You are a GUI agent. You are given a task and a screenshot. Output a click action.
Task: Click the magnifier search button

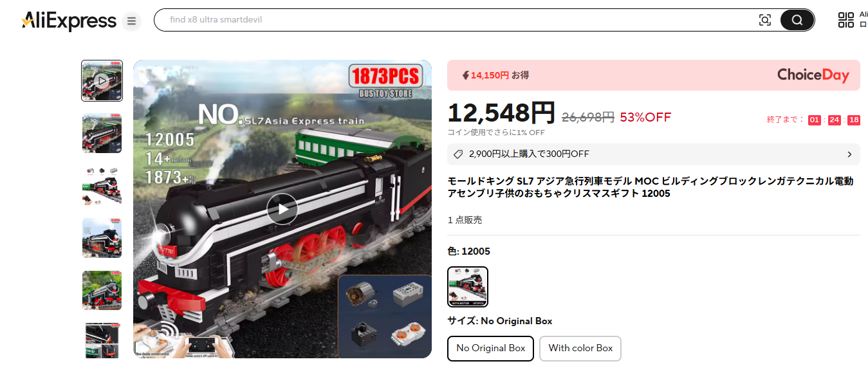[797, 20]
